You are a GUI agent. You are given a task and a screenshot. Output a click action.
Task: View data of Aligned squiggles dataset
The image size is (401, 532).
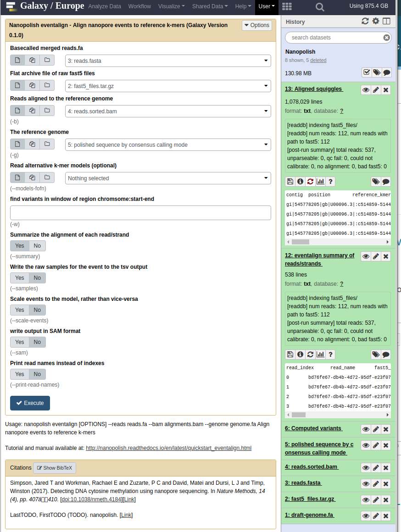[x=366, y=90]
